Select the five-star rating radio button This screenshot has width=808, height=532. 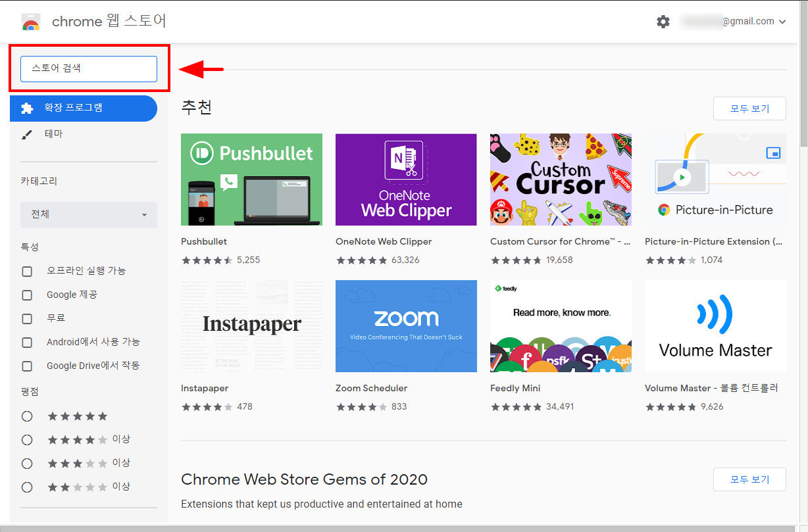27,416
